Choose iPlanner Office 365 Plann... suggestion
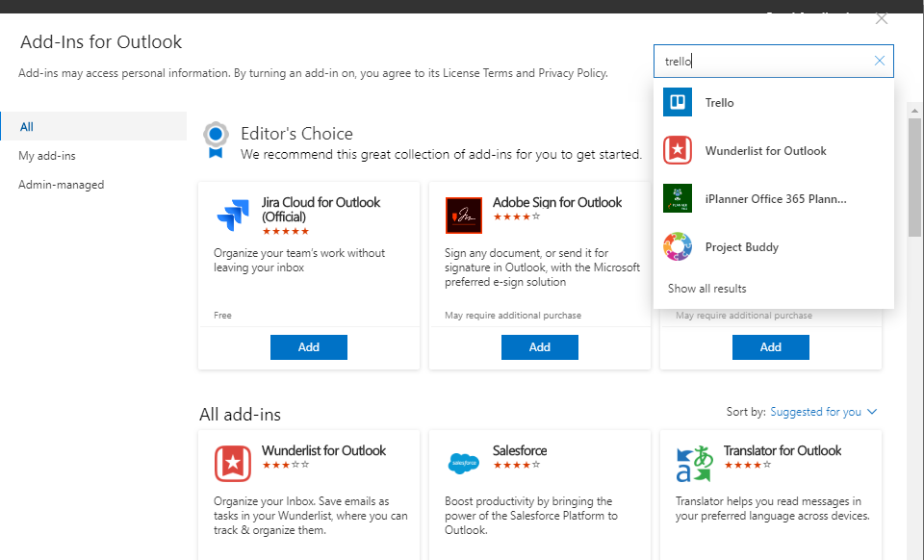 [774, 199]
